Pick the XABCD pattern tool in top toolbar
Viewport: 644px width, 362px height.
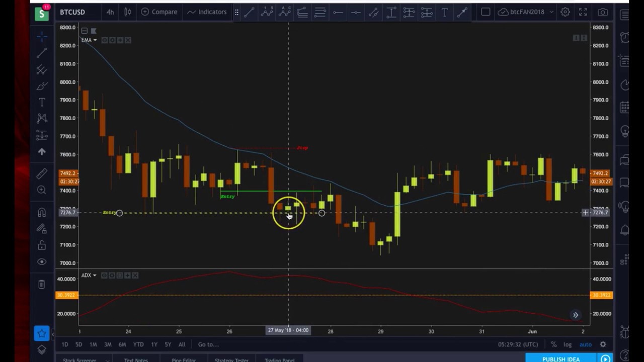pos(267,12)
